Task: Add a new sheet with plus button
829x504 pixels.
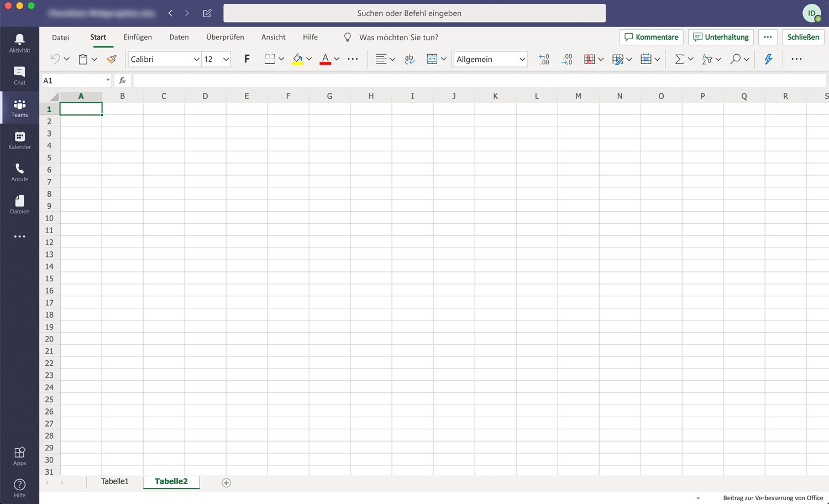Action: tap(226, 483)
